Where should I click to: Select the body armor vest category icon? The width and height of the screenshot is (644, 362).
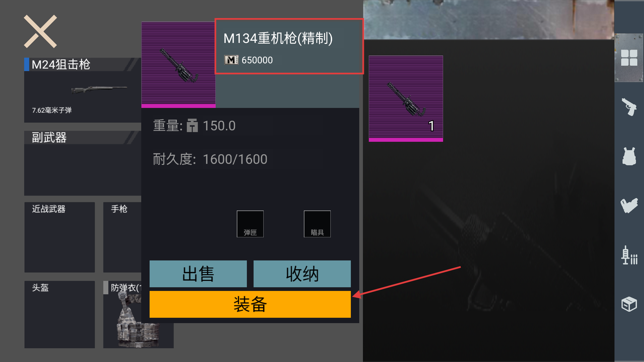629,156
